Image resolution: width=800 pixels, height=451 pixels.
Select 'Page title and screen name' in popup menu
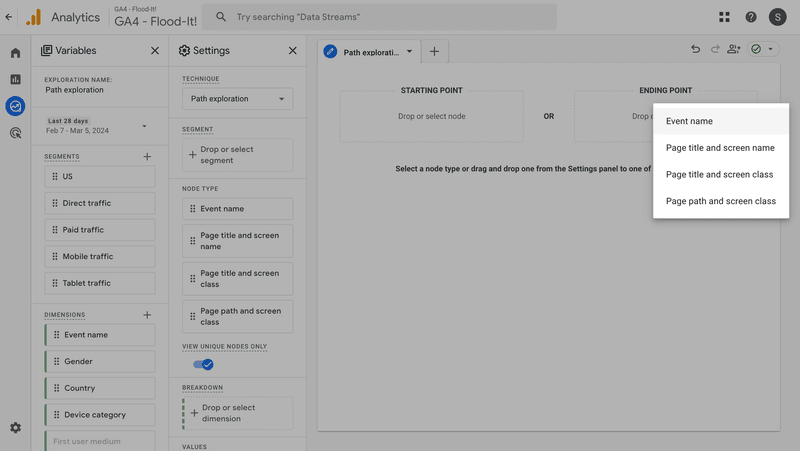(x=721, y=148)
